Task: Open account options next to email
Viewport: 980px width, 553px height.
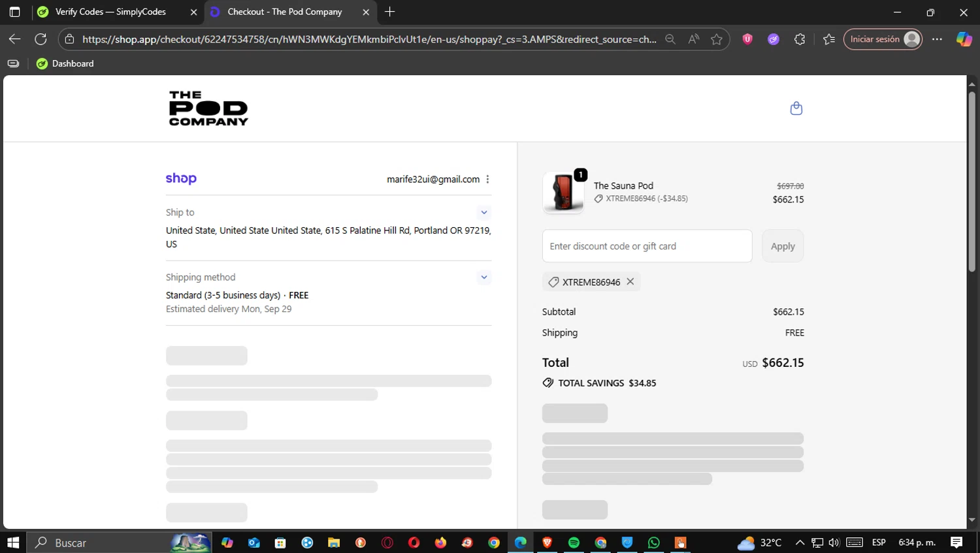Action: coord(488,179)
